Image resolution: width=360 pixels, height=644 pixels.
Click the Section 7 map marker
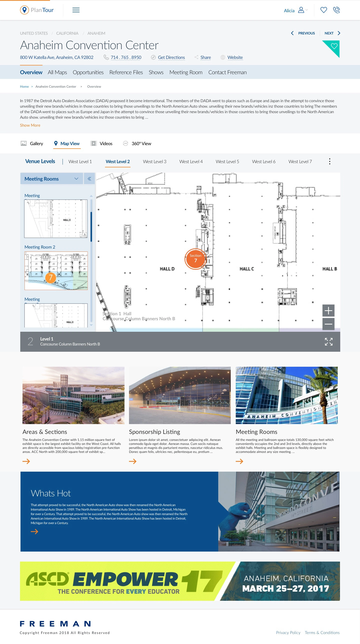(195, 259)
